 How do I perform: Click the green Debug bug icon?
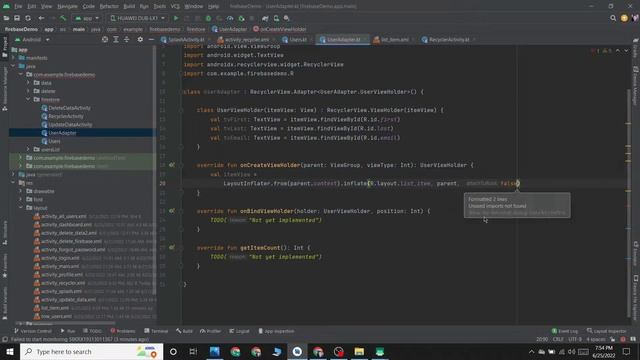click(209, 18)
